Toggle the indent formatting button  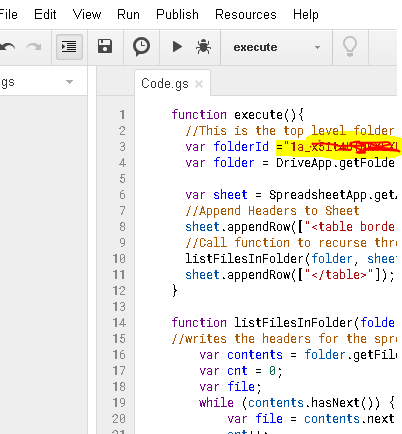pyautogui.click(x=69, y=47)
